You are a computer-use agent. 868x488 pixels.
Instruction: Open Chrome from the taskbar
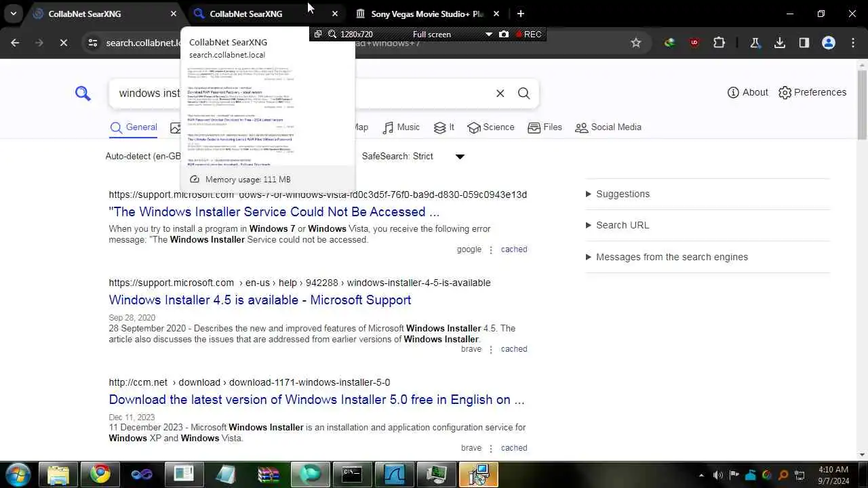100,474
